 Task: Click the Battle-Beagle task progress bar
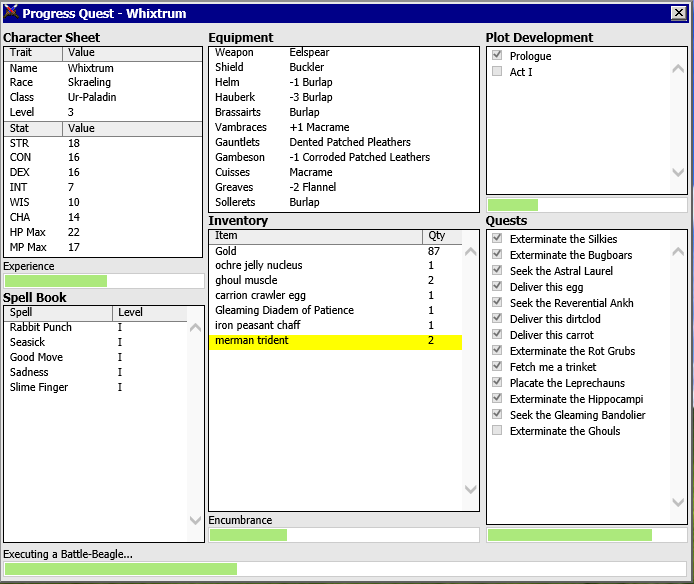click(x=345, y=569)
